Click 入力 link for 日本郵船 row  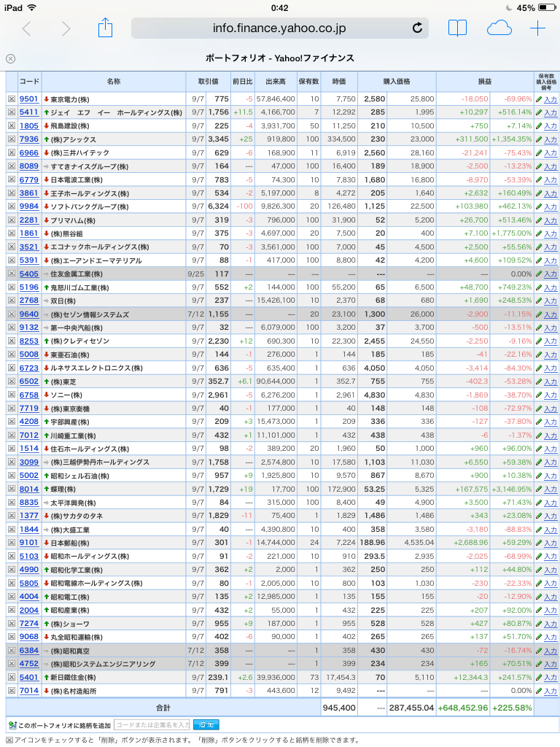click(x=551, y=543)
